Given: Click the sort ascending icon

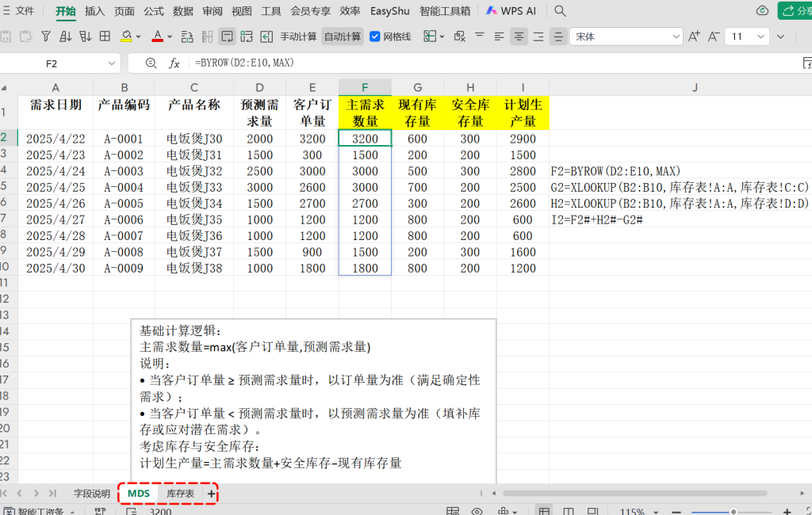Looking at the screenshot, I should pyautogui.click(x=66, y=36).
